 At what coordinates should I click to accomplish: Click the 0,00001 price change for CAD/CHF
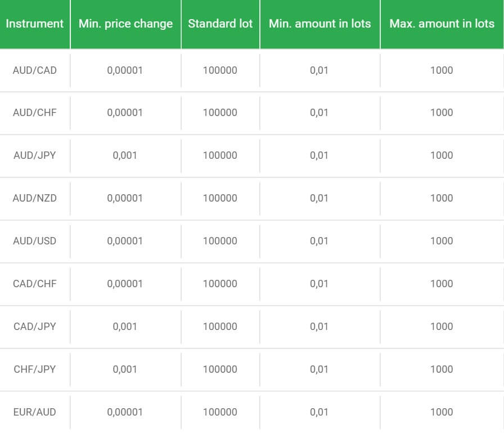tap(125, 284)
